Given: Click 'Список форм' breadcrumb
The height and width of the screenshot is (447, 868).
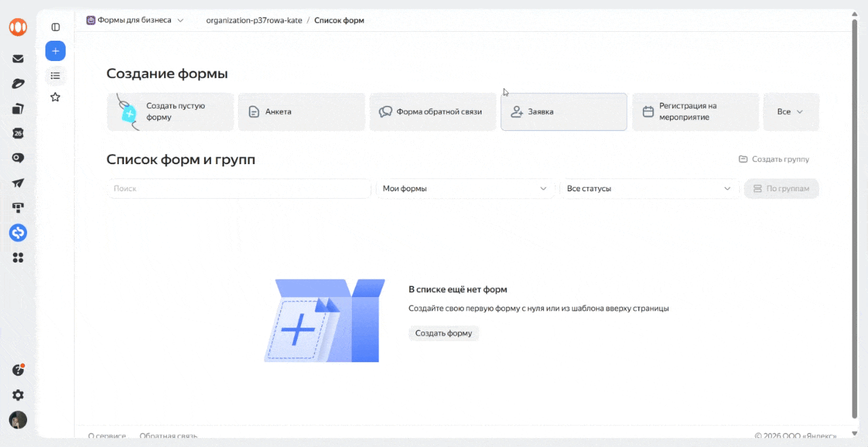Looking at the screenshot, I should pyautogui.click(x=339, y=20).
